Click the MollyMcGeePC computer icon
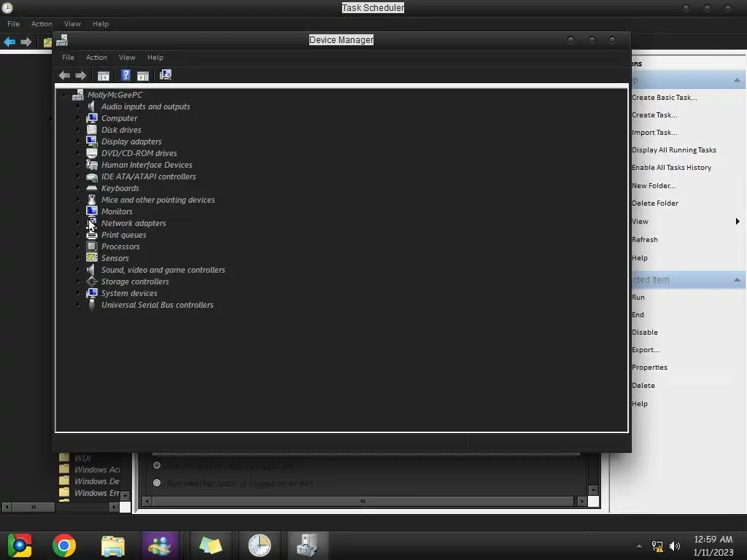The image size is (747, 560). tap(77, 95)
